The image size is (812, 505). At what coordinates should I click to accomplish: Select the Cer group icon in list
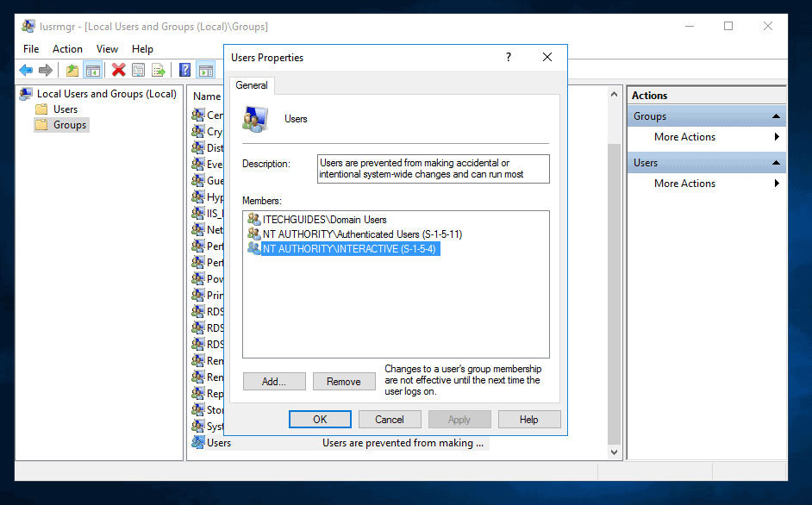tap(197, 115)
